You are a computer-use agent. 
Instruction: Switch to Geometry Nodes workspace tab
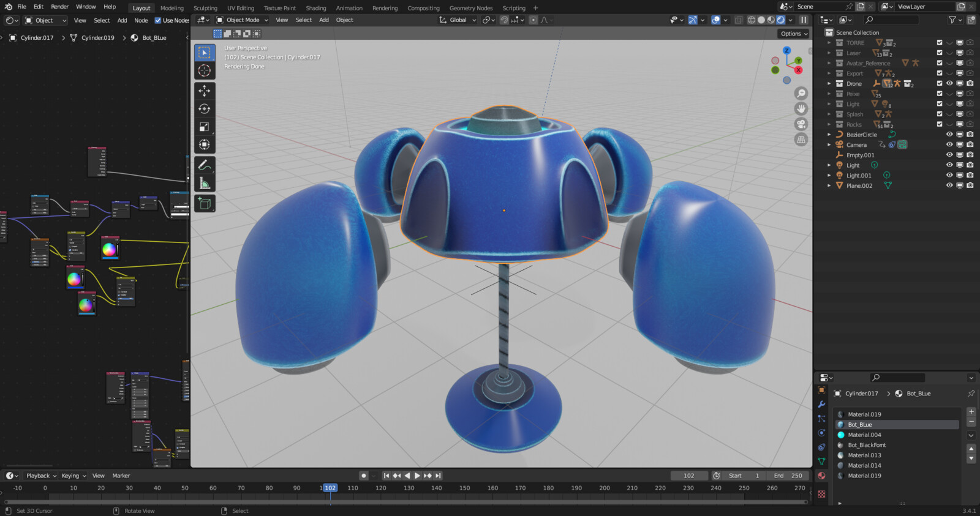pyautogui.click(x=471, y=8)
